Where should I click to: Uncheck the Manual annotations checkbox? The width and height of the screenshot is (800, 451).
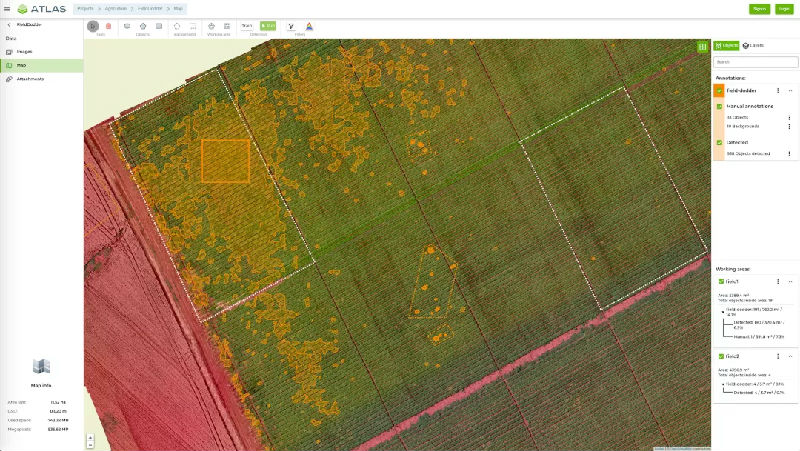719,105
